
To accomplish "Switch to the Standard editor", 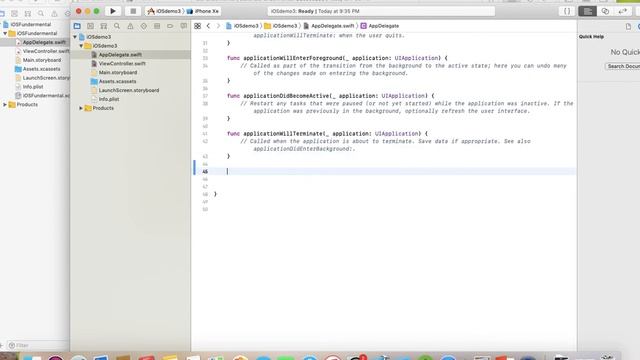I will pos(587,11).
